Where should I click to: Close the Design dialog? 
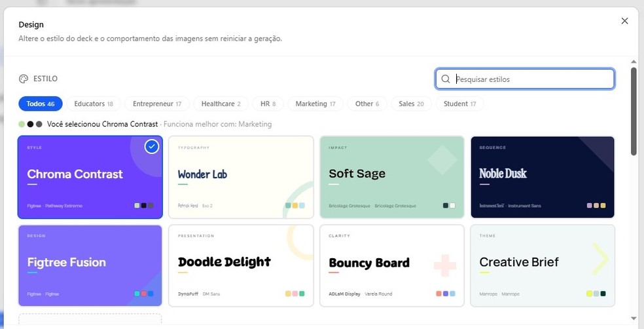pyautogui.click(x=624, y=21)
